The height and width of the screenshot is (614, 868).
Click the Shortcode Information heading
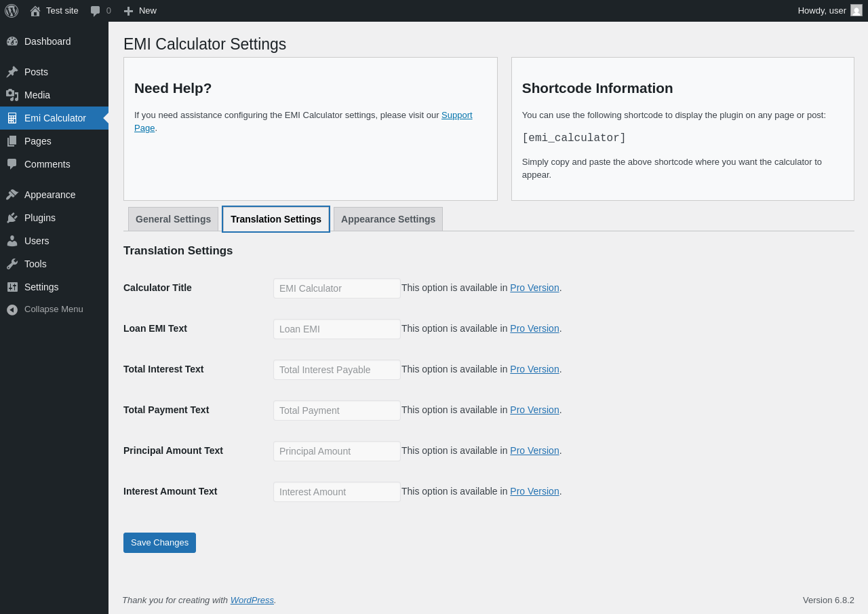pos(597,88)
